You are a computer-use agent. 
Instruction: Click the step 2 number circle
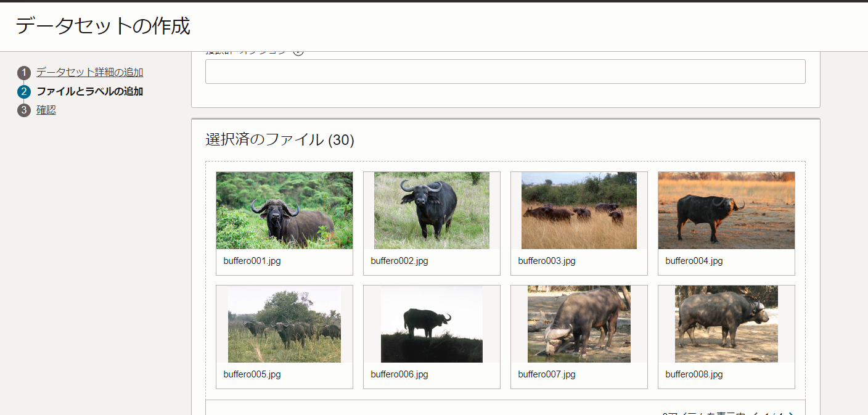pyautogui.click(x=24, y=92)
